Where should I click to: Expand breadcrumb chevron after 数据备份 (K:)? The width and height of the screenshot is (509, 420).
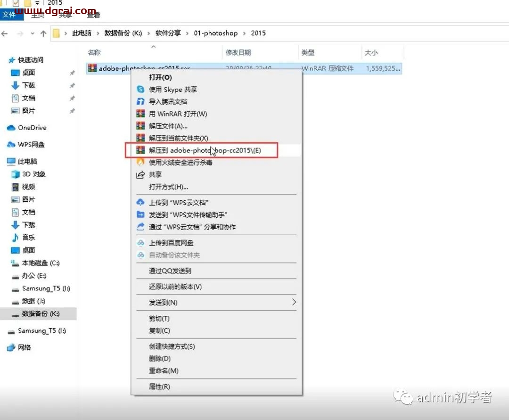148,33
